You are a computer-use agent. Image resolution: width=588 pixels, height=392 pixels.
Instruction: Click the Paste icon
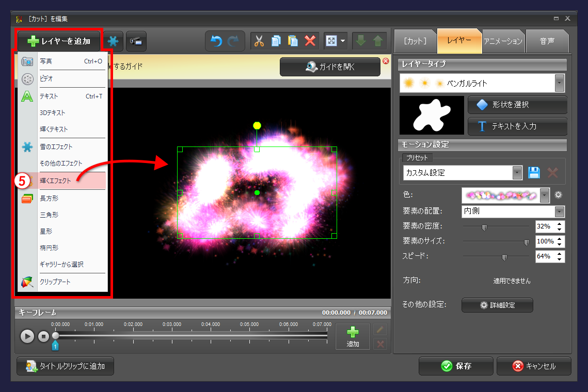293,41
